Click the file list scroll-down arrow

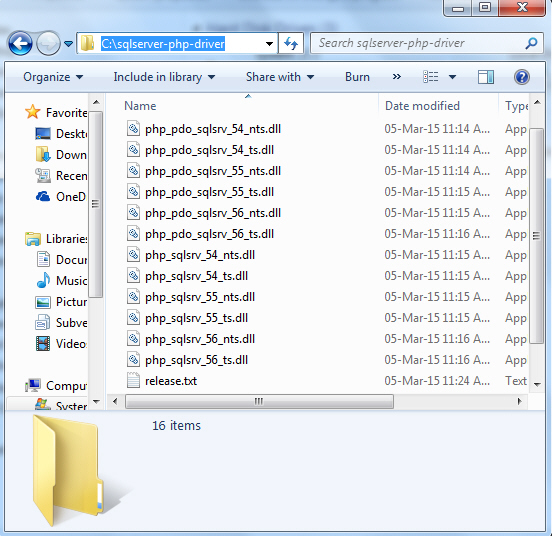537,385
